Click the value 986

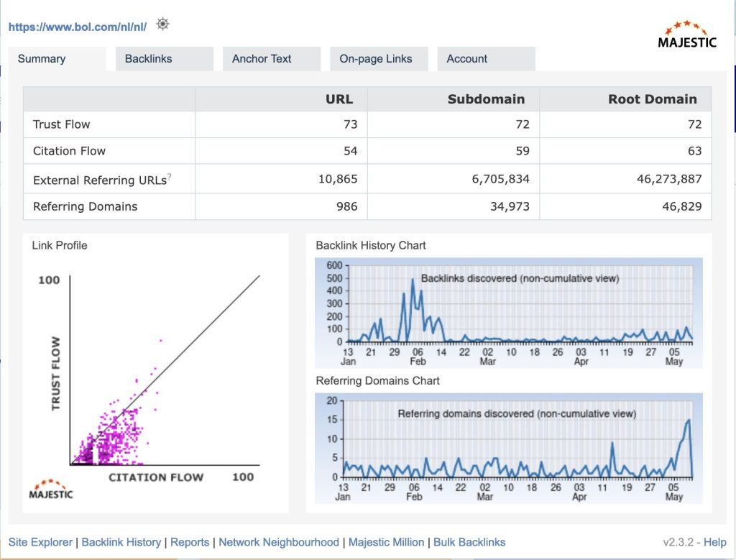click(x=347, y=206)
